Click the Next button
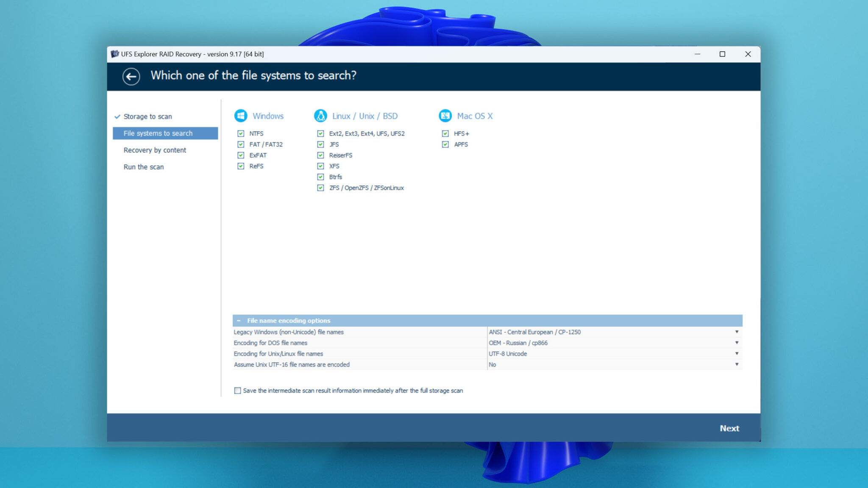This screenshot has width=868, height=488. (x=729, y=428)
